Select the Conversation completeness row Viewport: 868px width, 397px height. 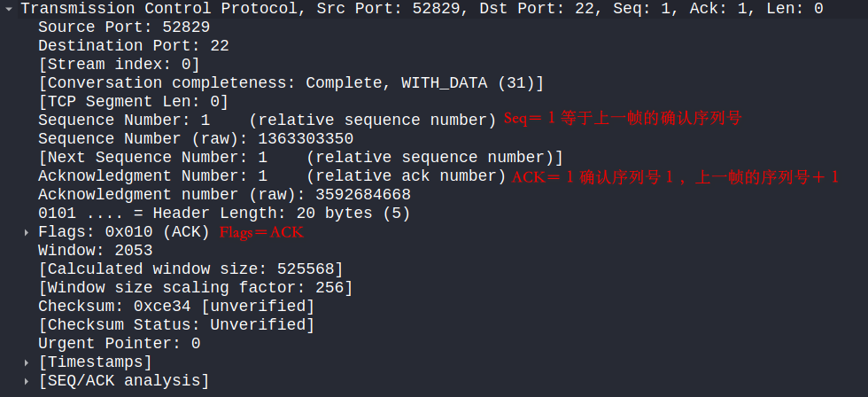tap(291, 83)
